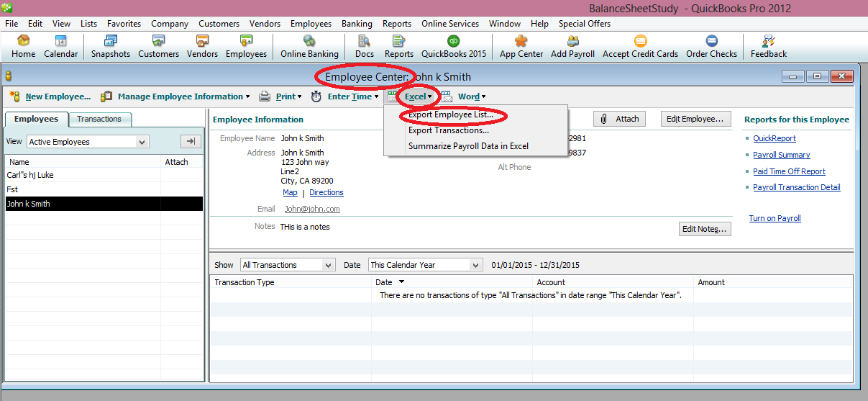Expand the This Calendar Year date dropdown
The image size is (868, 401).
pyautogui.click(x=475, y=265)
